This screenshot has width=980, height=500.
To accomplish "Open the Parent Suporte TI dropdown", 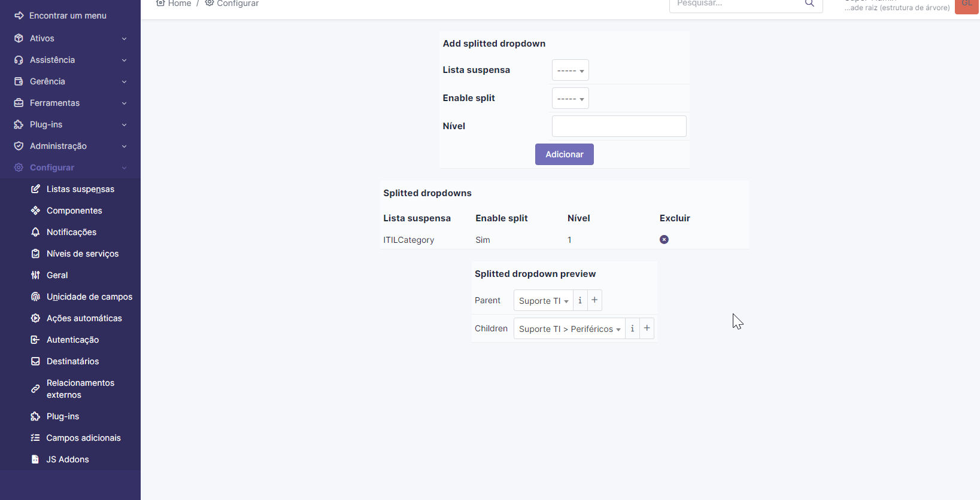I will pos(544,300).
